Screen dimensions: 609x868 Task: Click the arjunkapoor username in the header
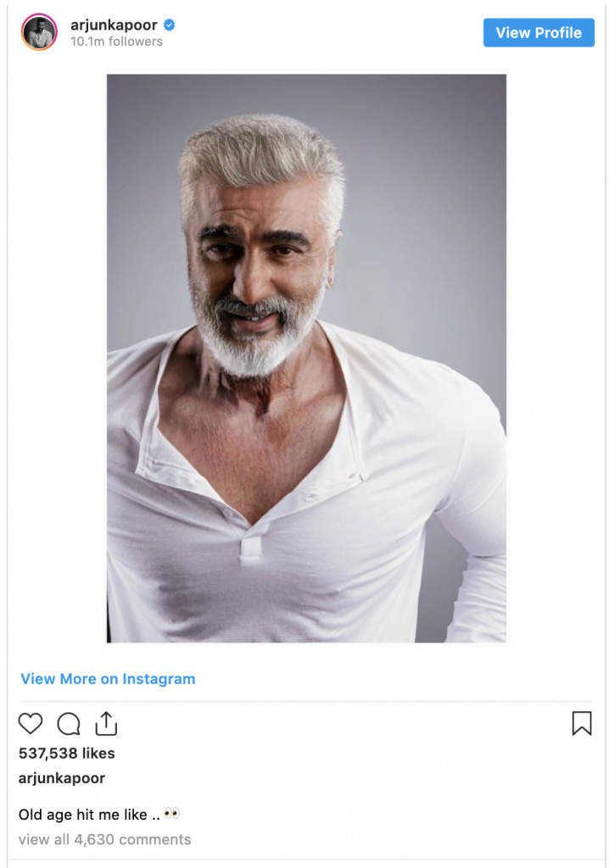click(x=115, y=25)
